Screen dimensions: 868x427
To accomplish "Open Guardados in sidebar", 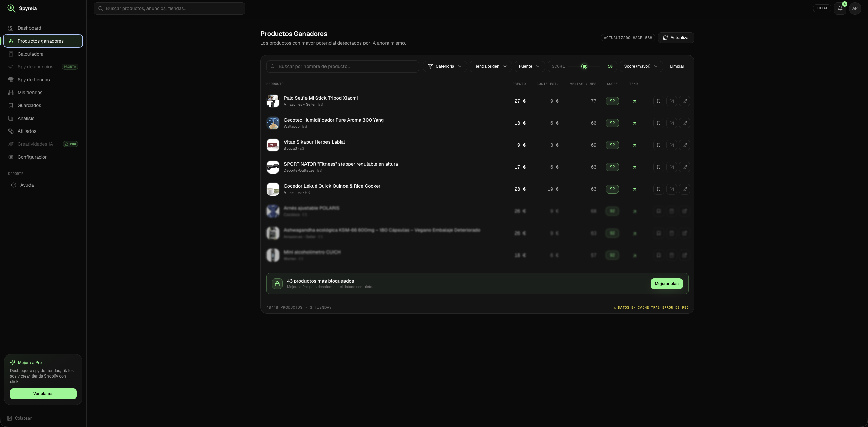I will 43,105.
